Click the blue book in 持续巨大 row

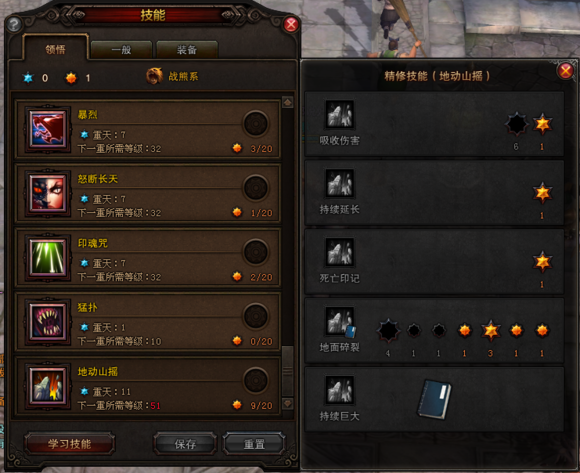coord(434,399)
